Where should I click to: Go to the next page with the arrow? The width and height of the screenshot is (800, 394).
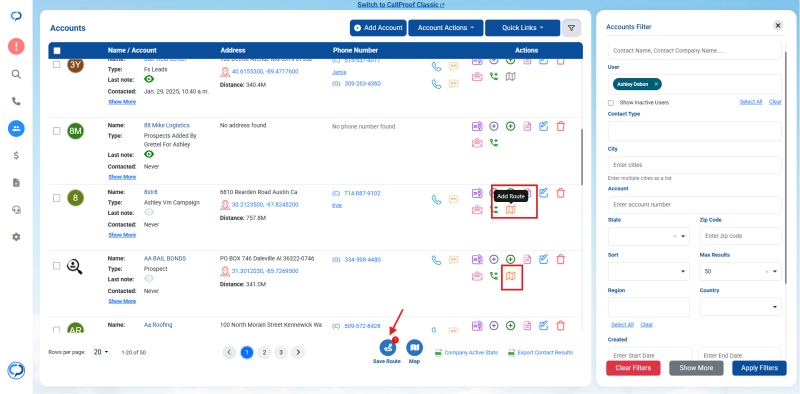pyautogui.click(x=298, y=352)
